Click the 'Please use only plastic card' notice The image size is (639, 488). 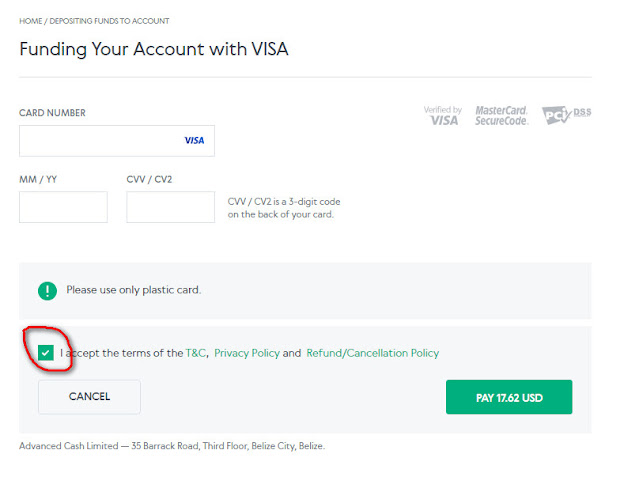134,290
